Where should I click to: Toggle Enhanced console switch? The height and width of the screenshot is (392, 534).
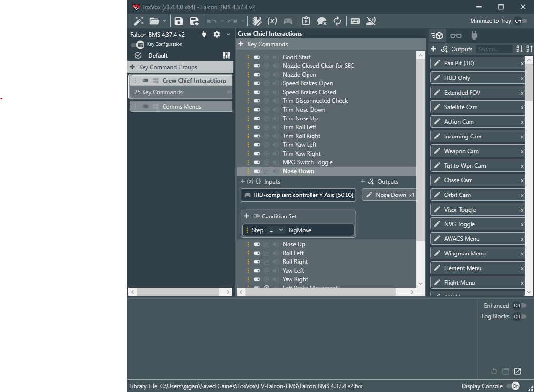(x=520, y=306)
